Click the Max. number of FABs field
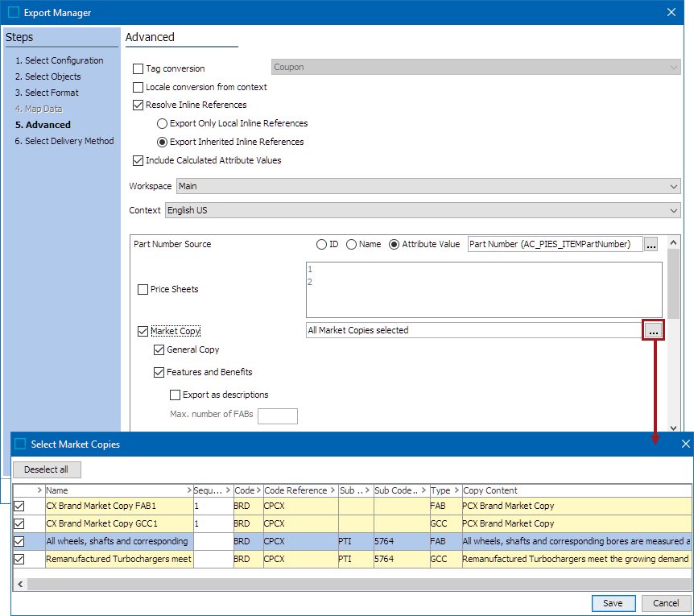Viewport: 694px width, 616px height. click(277, 415)
